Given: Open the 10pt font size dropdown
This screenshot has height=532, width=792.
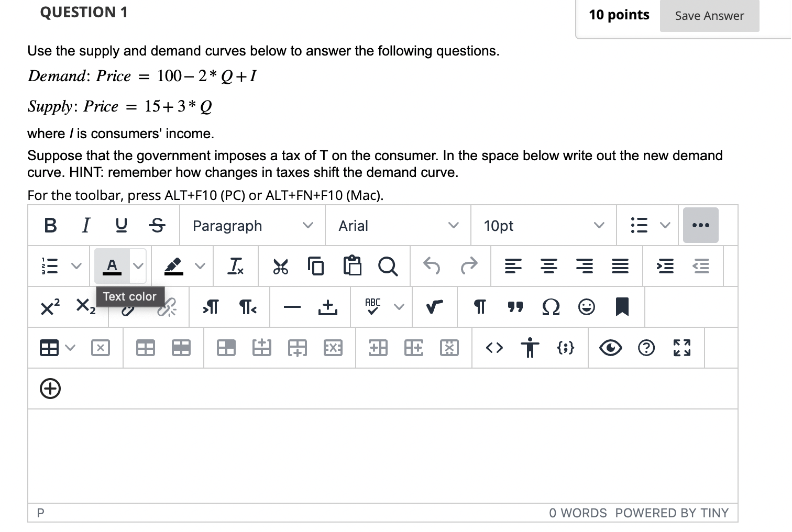Looking at the screenshot, I should 543,225.
